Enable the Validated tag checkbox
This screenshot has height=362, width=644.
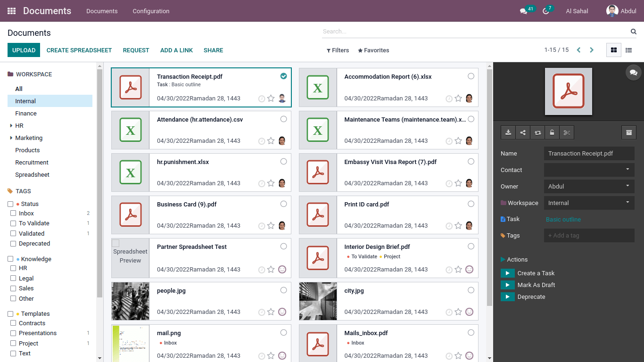point(13,233)
